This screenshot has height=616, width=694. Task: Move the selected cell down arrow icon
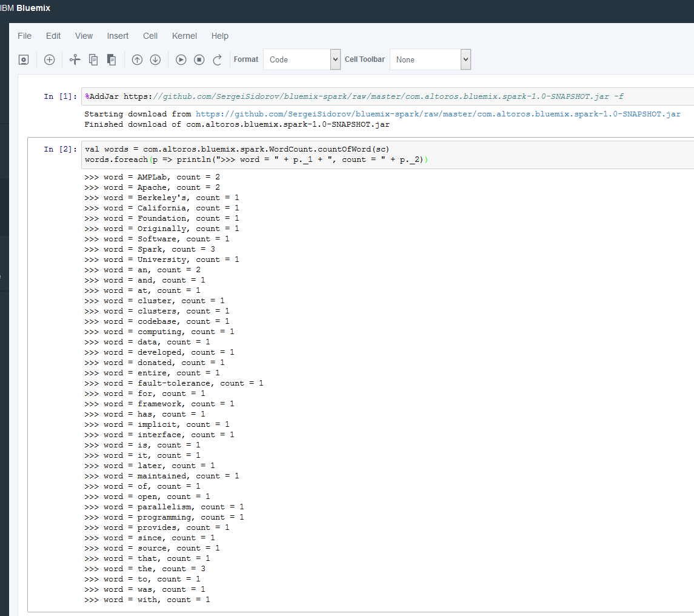coord(155,60)
